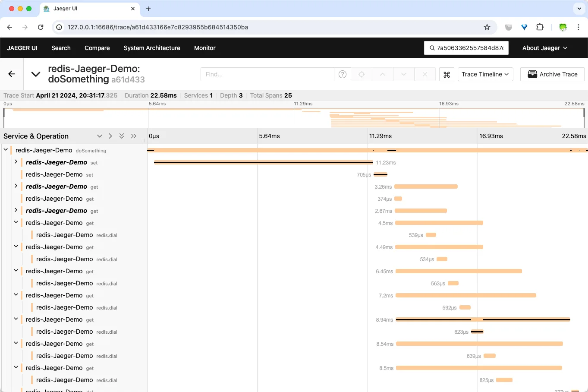Expand the trace header details chevron
Image resolution: width=588 pixels, height=392 pixels.
point(35,74)
